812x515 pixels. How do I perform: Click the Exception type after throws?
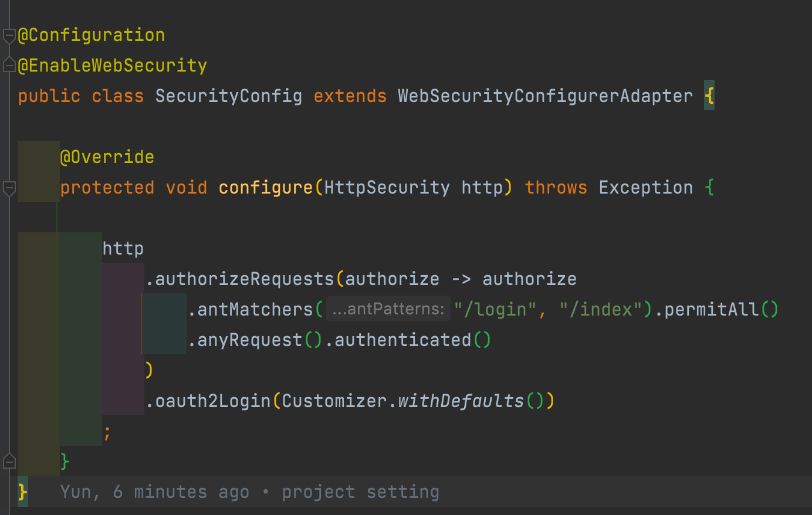click(x=646, y=188)
